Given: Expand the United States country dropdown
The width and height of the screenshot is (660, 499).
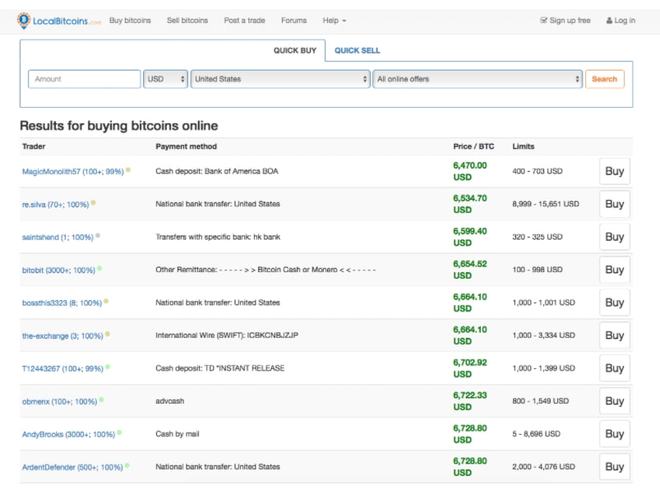Looking at the screenshot, I should (281, 79).
